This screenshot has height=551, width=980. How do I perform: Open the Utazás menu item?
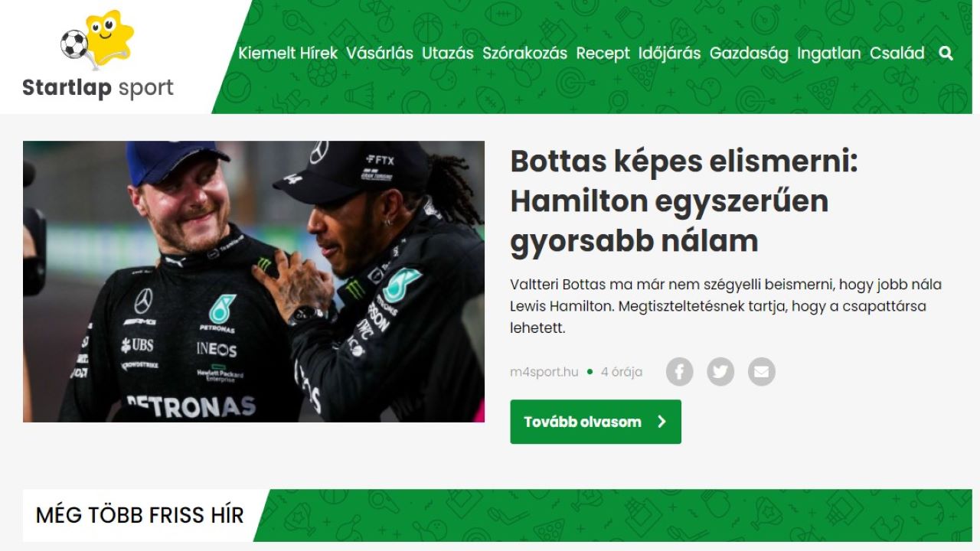click(448, 54)
